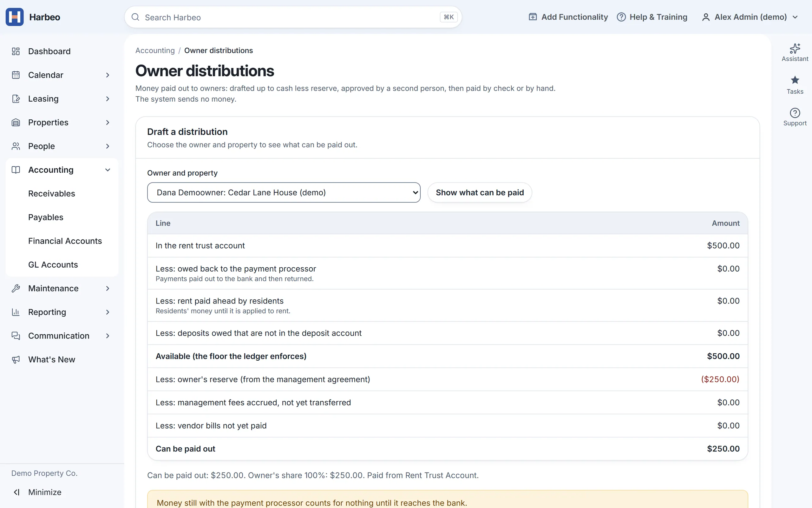Click the Maintenance wrench icon
The image size is (812, 508).
[16, 288]
